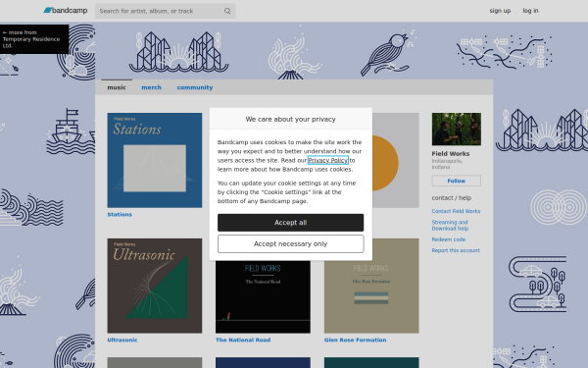Open The National Road album cover
Image resolution: width=588 pixels, height=368 pixels.
click(x=263, y=296)
